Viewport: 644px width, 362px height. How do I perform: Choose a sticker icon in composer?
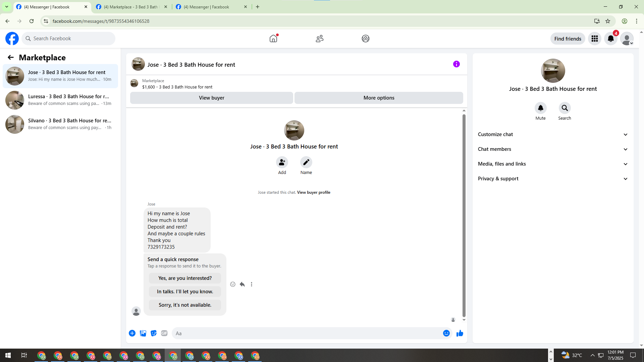click(154, 333)
